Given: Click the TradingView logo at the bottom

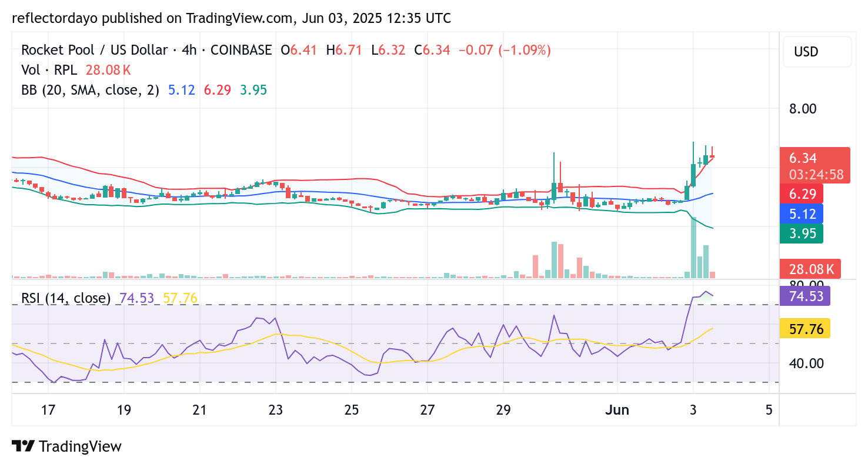Looking at the screenshot, I should pos(66,446).
